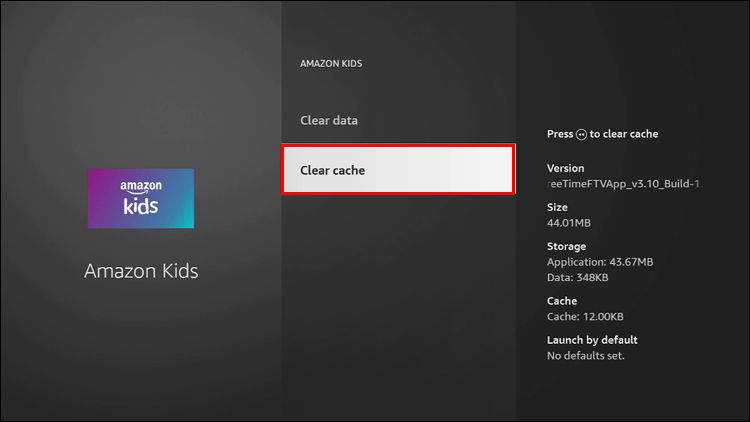Click the Cache: 12.00KB value
This screenshot has width=750, height=422.
(585, 317)
